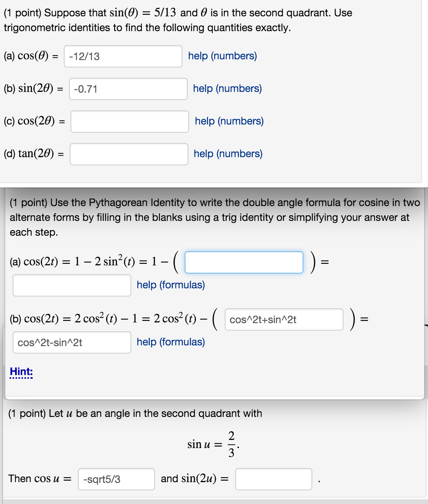Image resolution: width=428 pixels, height=504 pixels.
Task: Click the empty tan(2θ) answer box
Action: 129,155
